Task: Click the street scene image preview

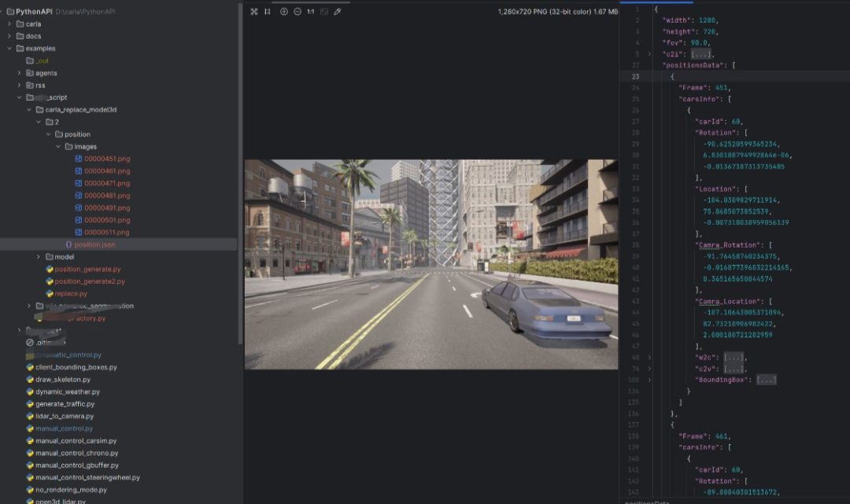Action: tap(431, 264)
